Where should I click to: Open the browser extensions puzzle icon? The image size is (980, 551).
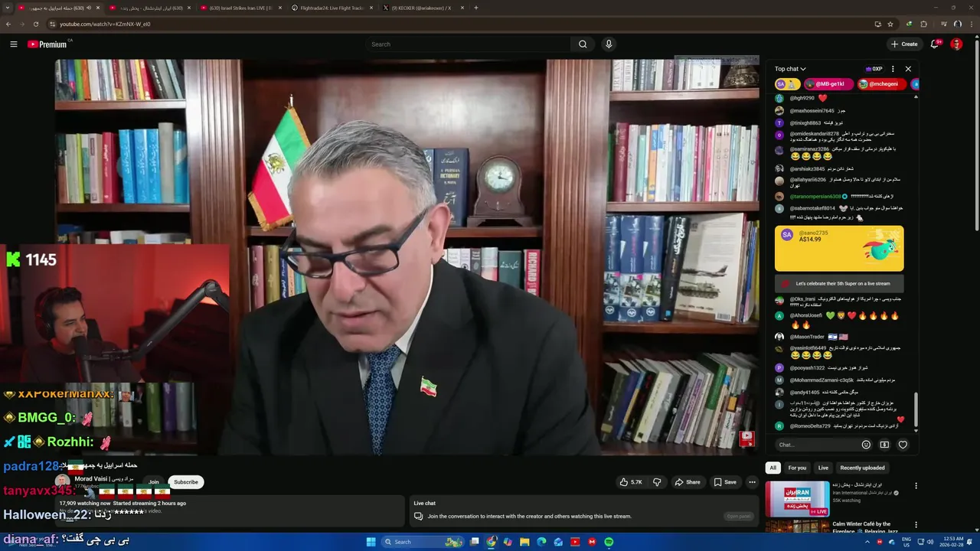(x=923, y=24)
